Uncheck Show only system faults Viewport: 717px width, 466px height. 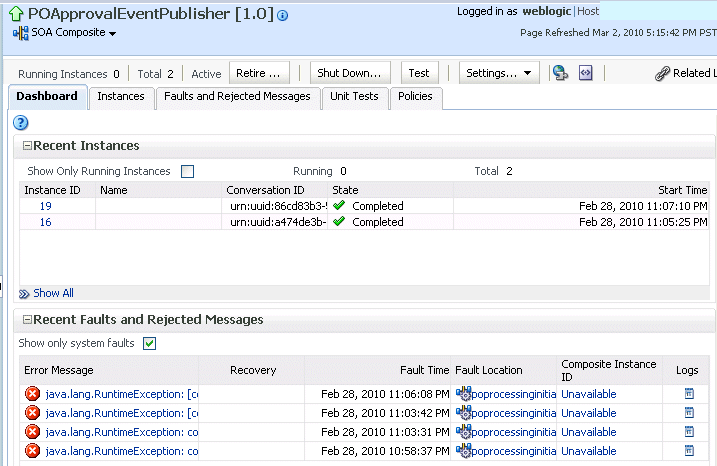tap(150, 344)
